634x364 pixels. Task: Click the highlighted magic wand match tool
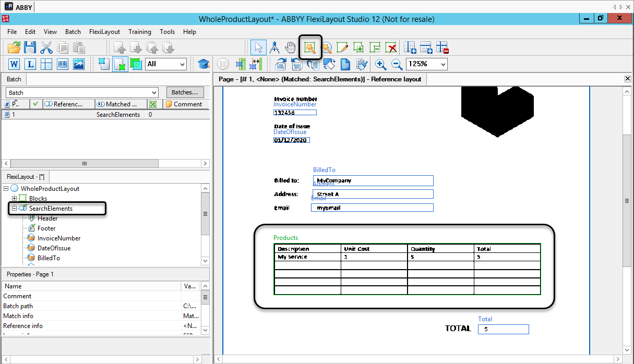tap(310, 47)
